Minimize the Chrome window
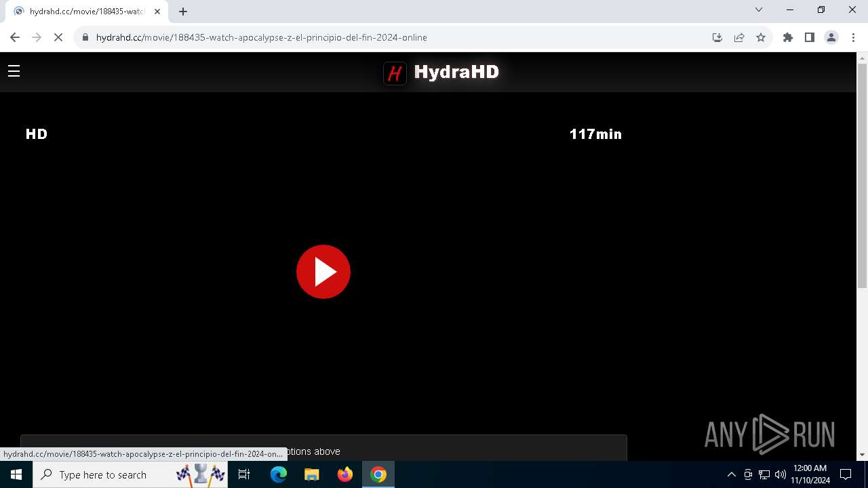Screen dimensions: 868x488 click(x=790, y=9)
